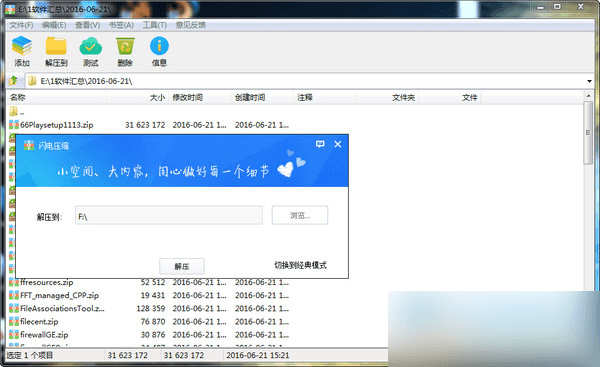Click the zip icon of 66Playsetup1113.zip

click(x=14, y=125)
